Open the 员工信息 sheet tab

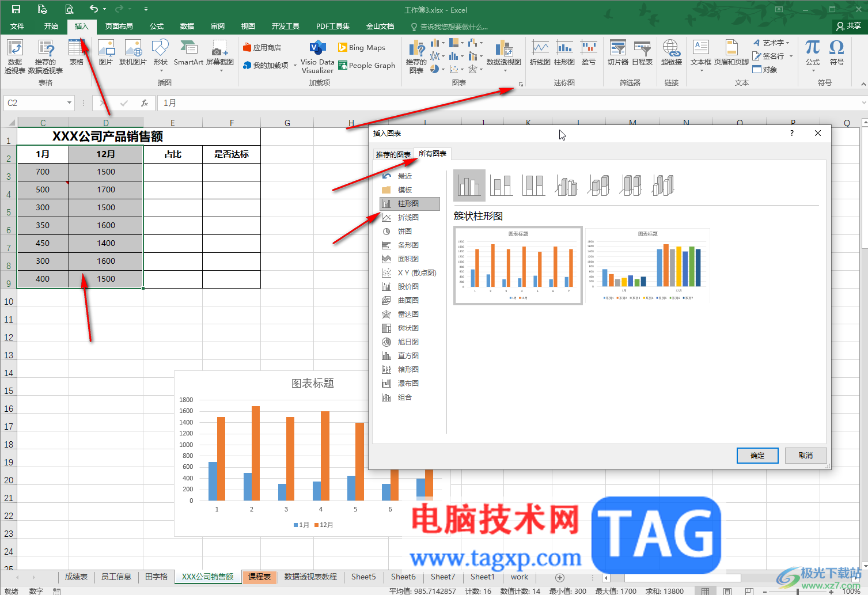116,577
